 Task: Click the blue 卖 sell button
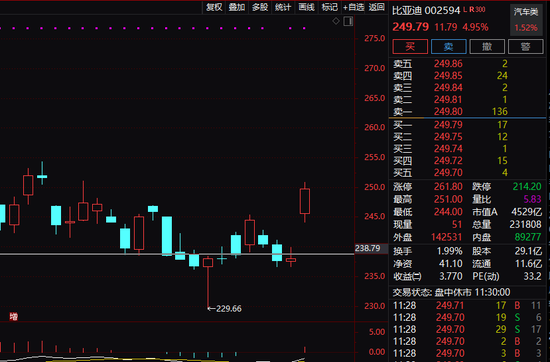point(449,46)
